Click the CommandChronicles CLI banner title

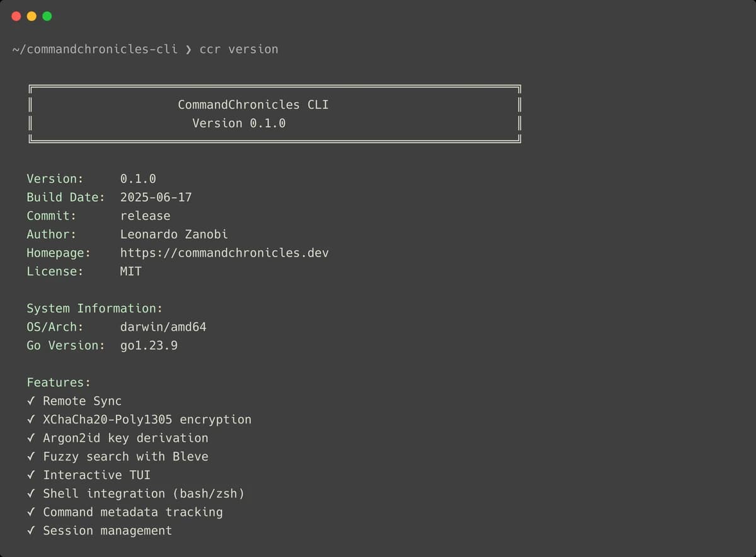pyautogui.click(x=253, y=105)
